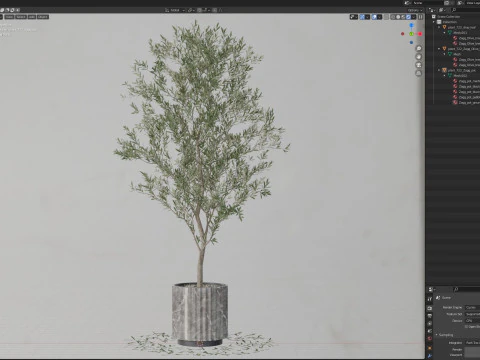Click the blue Z axis gizmo handle
The width and height of the screenshot is (480, 360).
(x=411, y=25)
